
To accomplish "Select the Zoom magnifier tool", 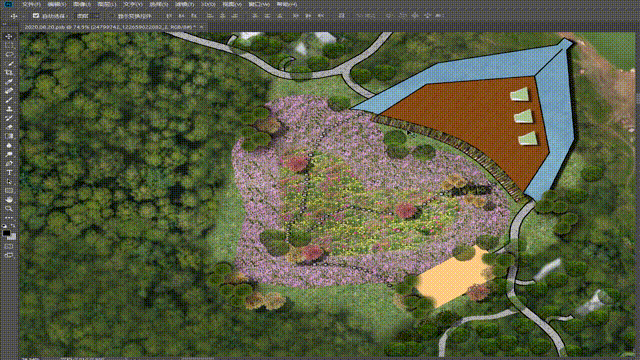I will pyautogui.click(x=9, y=209).
